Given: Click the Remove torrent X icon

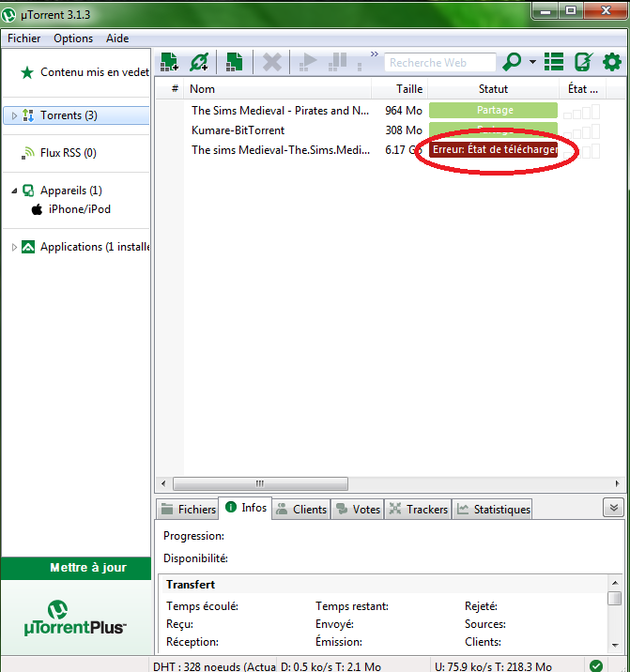Looking at the screenshot, I should (x=272, y=63).
